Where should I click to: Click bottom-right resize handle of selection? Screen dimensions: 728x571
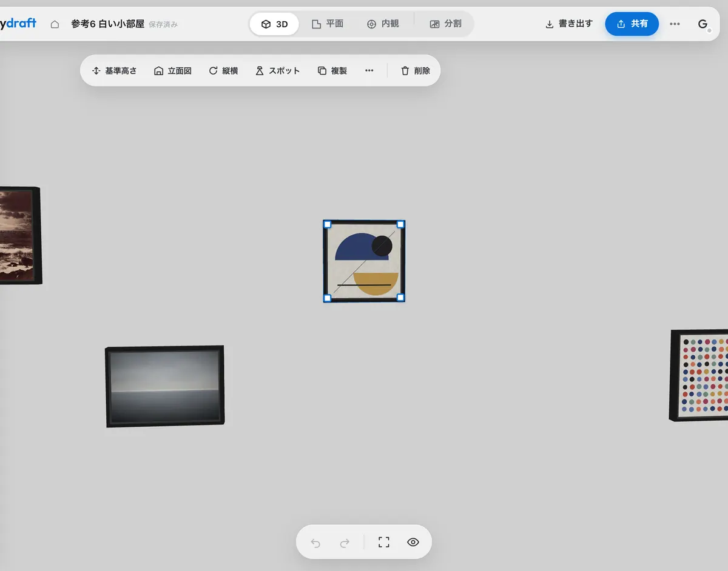point(400,298)
